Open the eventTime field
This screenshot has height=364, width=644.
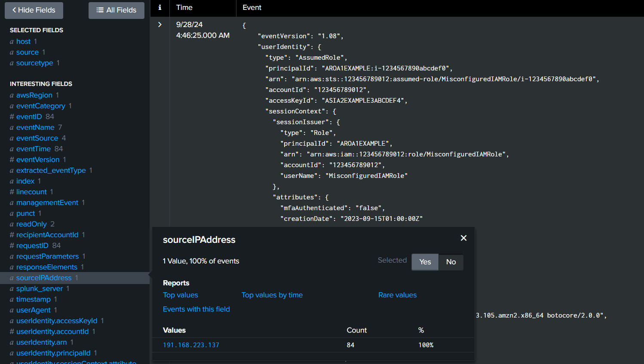tap(34, 149)
